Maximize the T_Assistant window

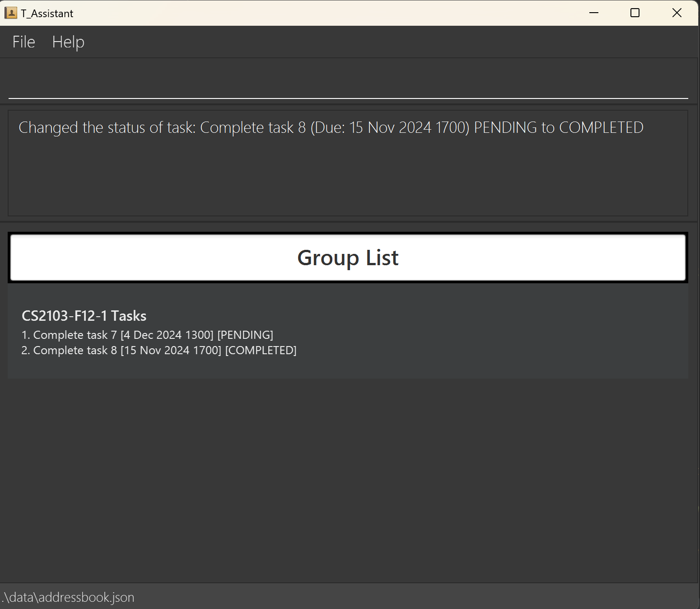click(635, 13)
